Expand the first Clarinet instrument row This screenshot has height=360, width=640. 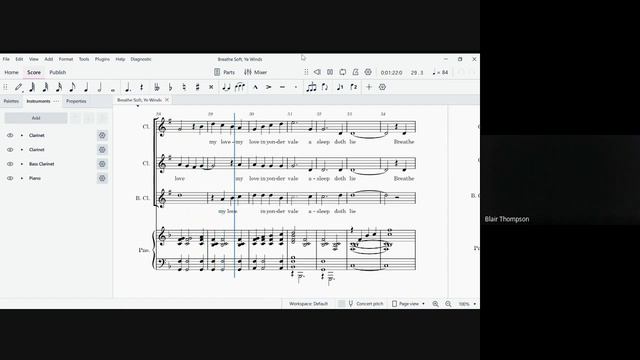(x=22, y=135)
